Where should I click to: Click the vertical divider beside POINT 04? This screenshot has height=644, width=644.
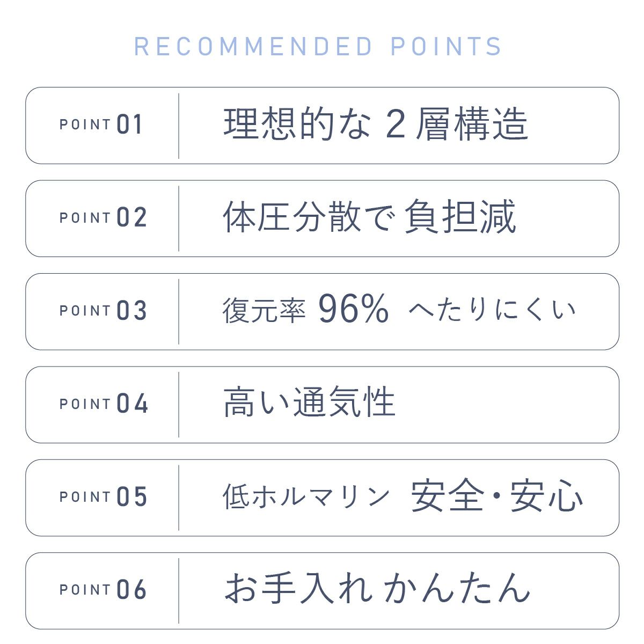tap(179, 404)
